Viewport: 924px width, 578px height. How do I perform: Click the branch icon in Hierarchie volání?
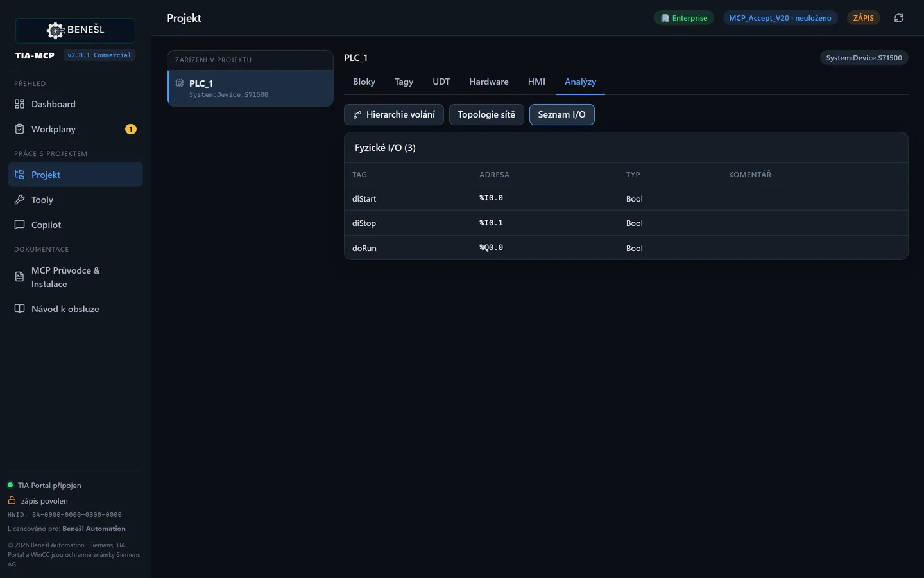coord(357,115)
